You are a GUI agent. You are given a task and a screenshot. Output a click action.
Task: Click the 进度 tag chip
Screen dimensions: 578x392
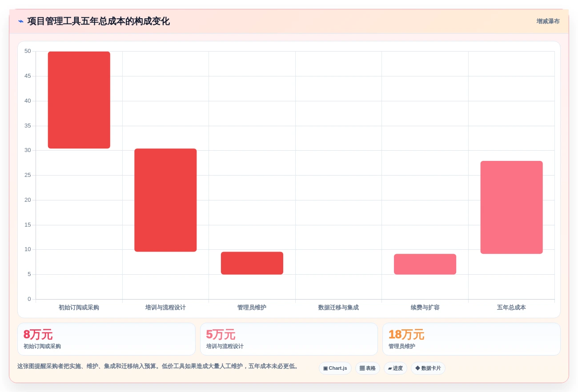tap(395, 368)
